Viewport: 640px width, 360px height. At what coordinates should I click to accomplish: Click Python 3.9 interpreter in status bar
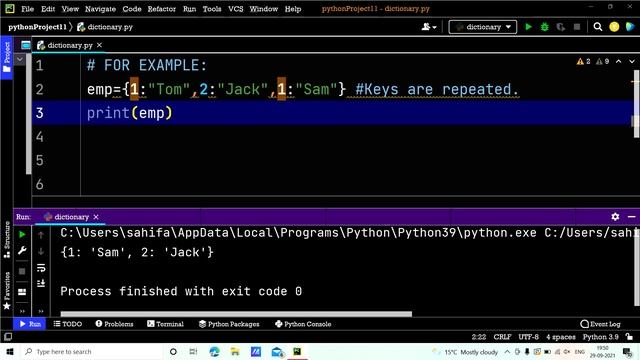(600, 337)
